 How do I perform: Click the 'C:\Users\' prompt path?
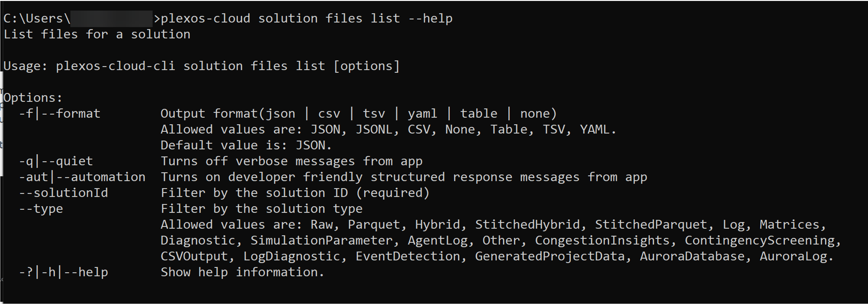coord(37,19)
